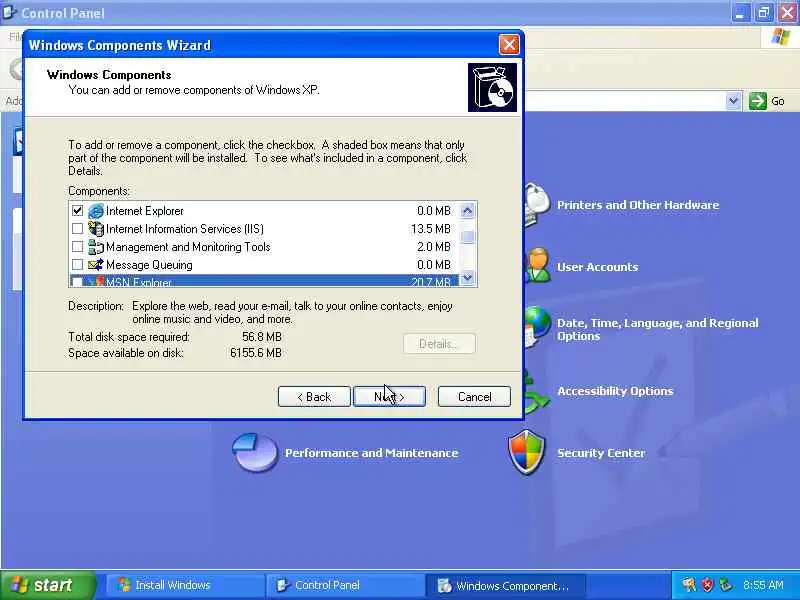Click the Next button in wizard
Viewport: 800px width, 600px height.
pos(389,396)
